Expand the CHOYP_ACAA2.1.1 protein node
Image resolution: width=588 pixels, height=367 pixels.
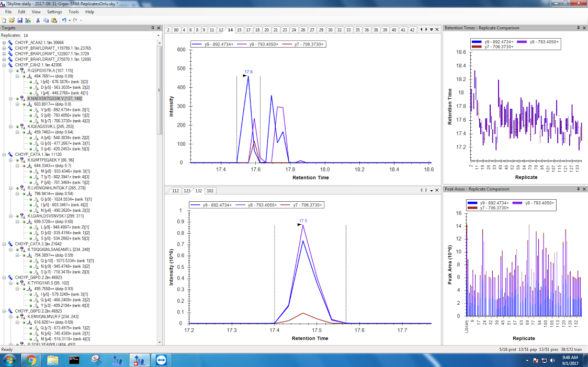(x=4, y=42)
